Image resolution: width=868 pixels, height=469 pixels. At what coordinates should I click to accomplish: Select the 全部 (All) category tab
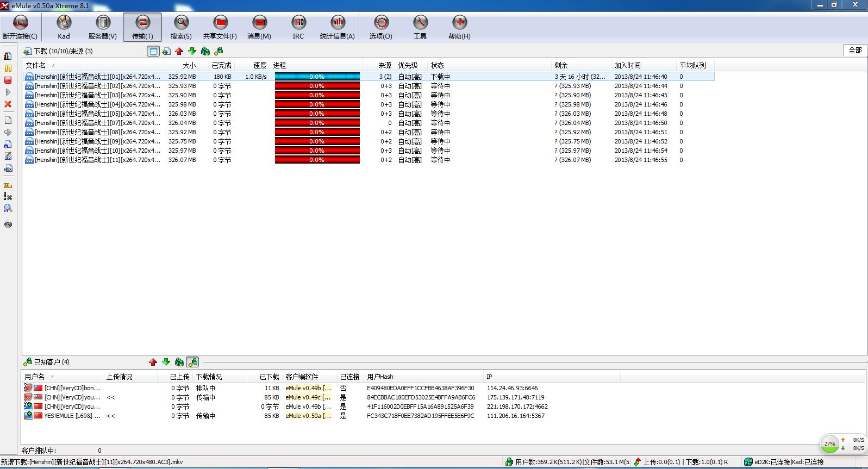pos(855,50)
